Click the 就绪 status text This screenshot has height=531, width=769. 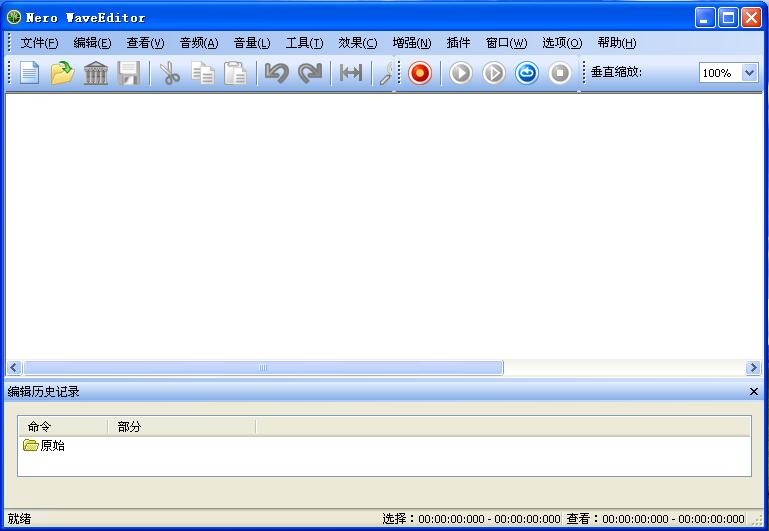(x=19, y=519)
